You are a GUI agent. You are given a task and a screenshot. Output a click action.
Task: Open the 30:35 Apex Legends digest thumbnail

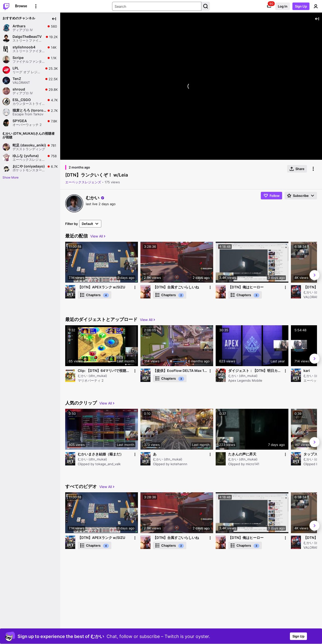(x=252, y=346)
